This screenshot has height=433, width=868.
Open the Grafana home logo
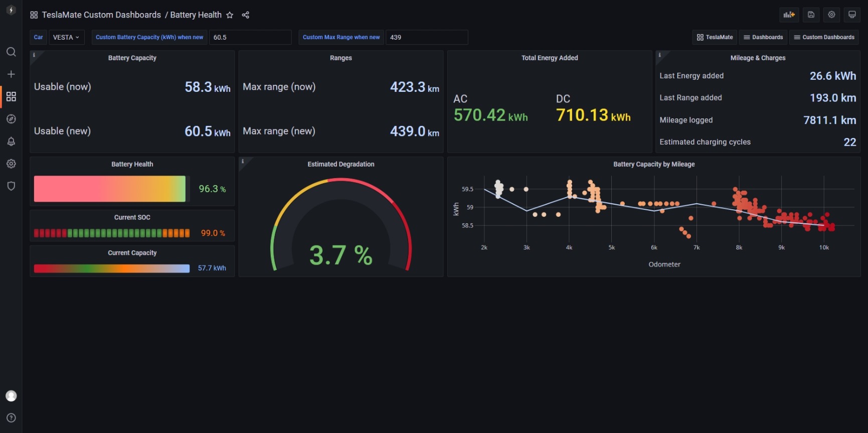coord(11,10)
